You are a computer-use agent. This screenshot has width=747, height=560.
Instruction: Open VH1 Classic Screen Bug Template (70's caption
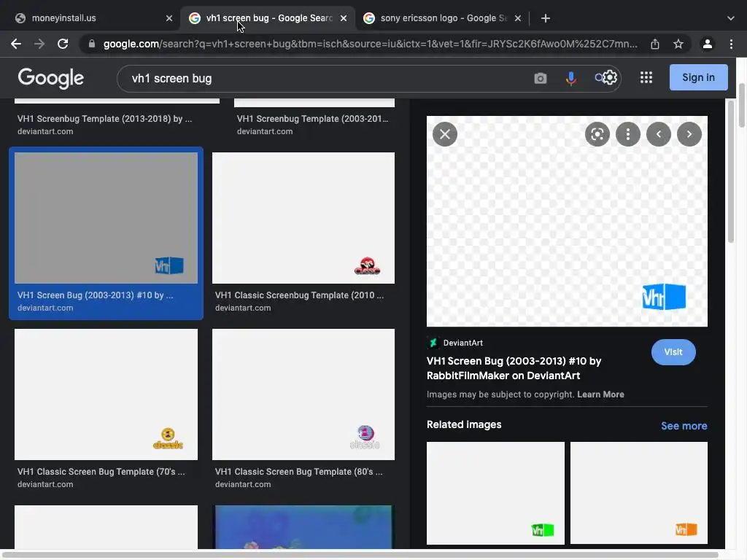pos(101,472)
